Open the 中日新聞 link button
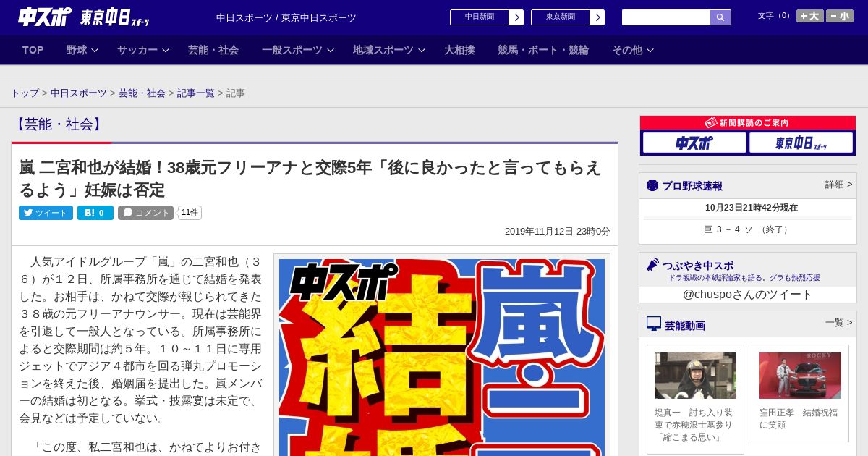The image size is (868, 456). pyautogui.click(x=480, y=17)
